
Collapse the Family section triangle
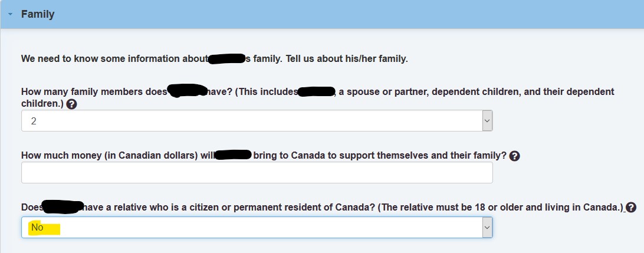pyautogui.click(x=10, y=14)
